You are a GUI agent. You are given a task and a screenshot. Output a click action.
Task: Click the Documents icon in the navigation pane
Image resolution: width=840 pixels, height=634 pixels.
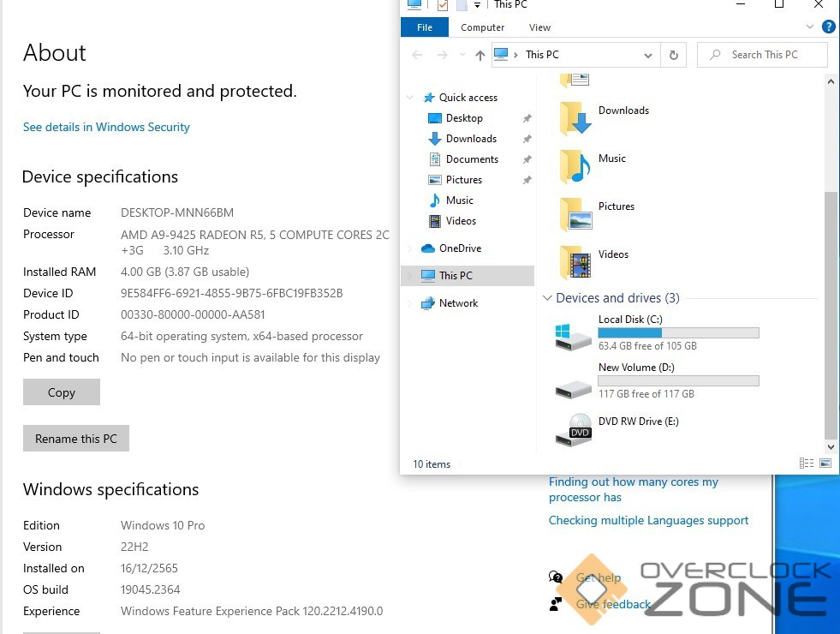[434, 159]
